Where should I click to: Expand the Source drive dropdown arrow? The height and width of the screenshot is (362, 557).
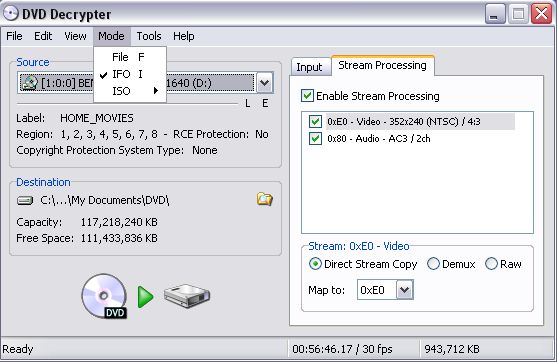(264, 83)
